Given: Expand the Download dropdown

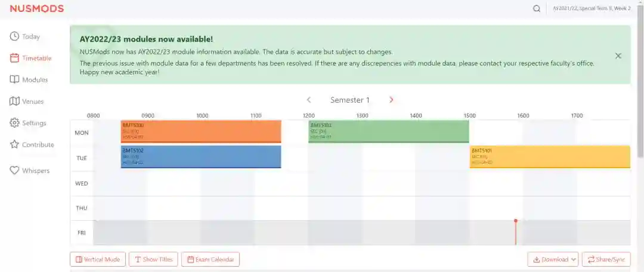Looking at the screenshot, I should (553, 259).
